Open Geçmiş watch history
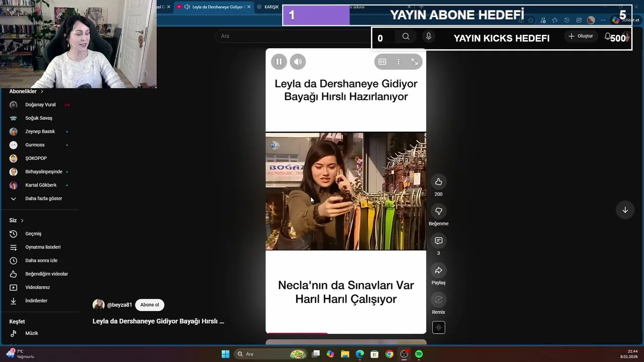The image size is (644, 362). [33, 234]
